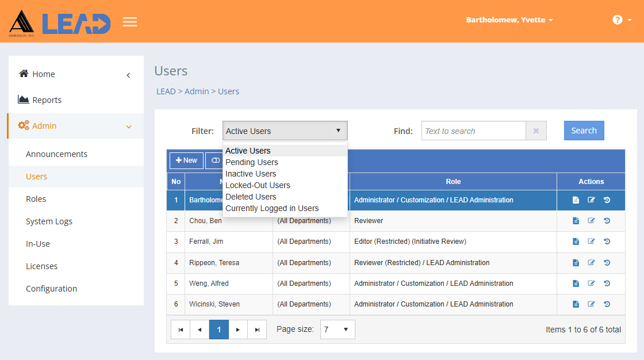Click the hamburger menu icon in the header
The width and height of the screenshot is (644, 360).
pyautogui.click(x=130, y=21)
